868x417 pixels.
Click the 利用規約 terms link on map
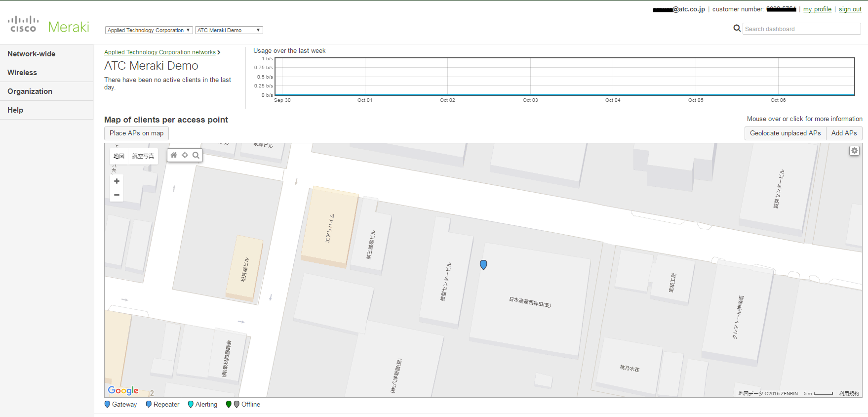click(849, 394)
